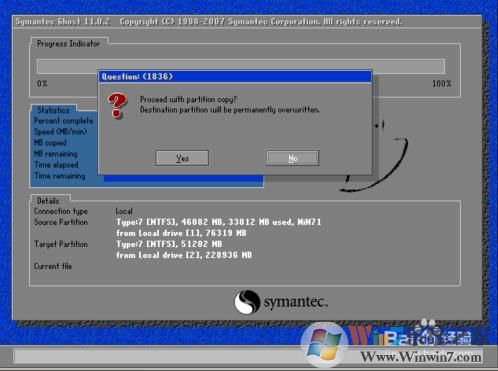This screenshot has height=371, width=498.
Task: Click the Symantec swirl logo icon
Action: [x=247, y=302]
